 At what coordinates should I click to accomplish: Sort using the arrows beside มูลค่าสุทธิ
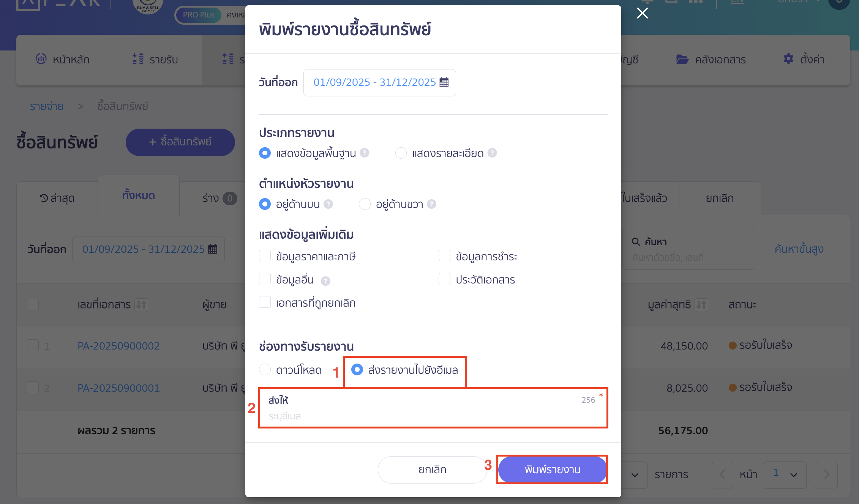(701, 305)
